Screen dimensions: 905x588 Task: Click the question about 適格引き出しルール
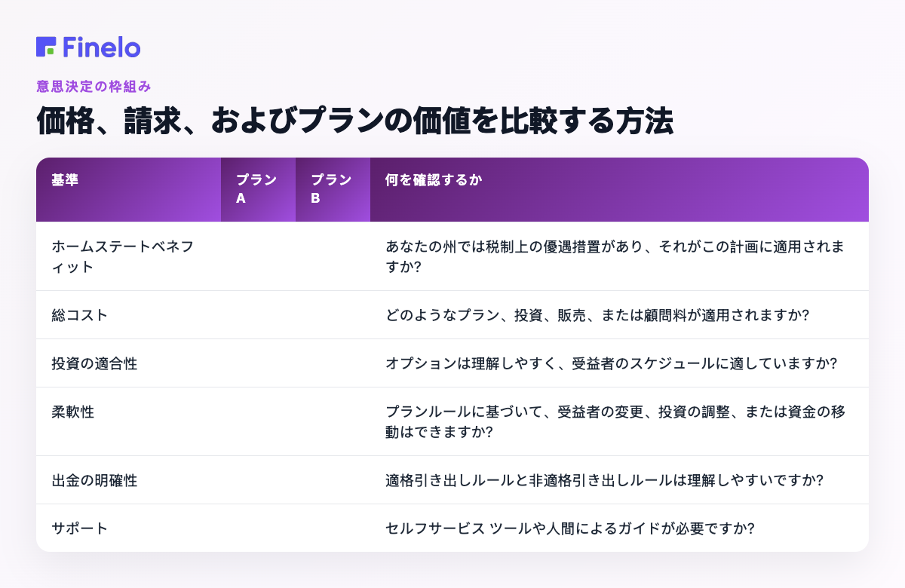tap(604, 479)
